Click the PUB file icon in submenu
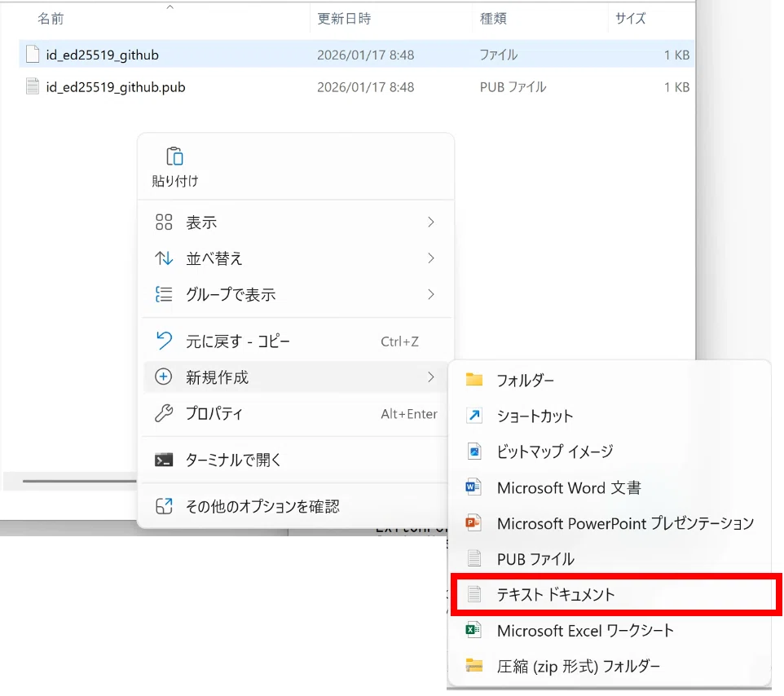This screenshot has height=696, width=784. click(474, 558)
